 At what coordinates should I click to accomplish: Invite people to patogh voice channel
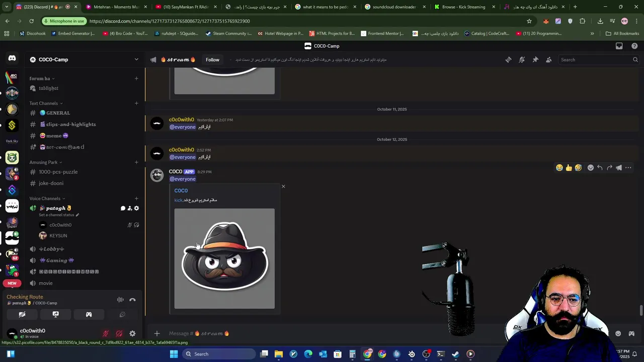[129, 208]
